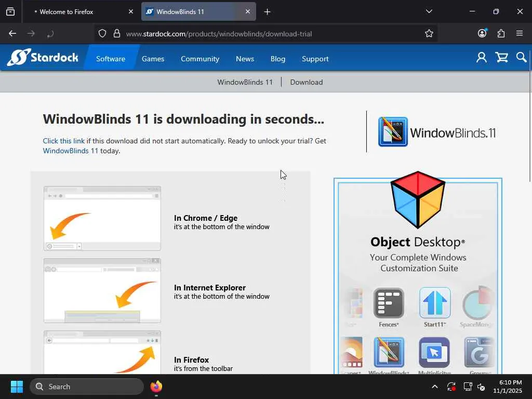Screen dimensions: 532x399
Task: Click the 'In Firefox' heading
Action: (191, 360)
